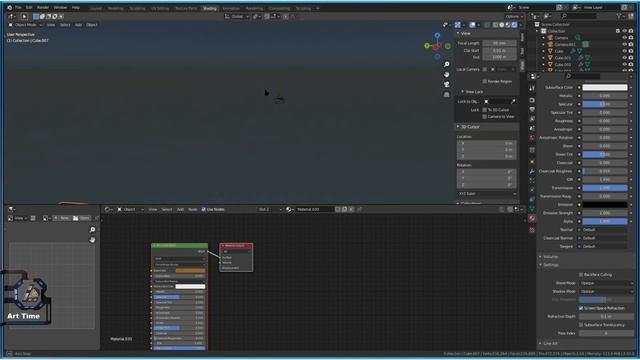The width and height of the screenshot is (640, 360).
Task: Toggle Use Nodes checkbox in node editor
Action: click(203, 209)
